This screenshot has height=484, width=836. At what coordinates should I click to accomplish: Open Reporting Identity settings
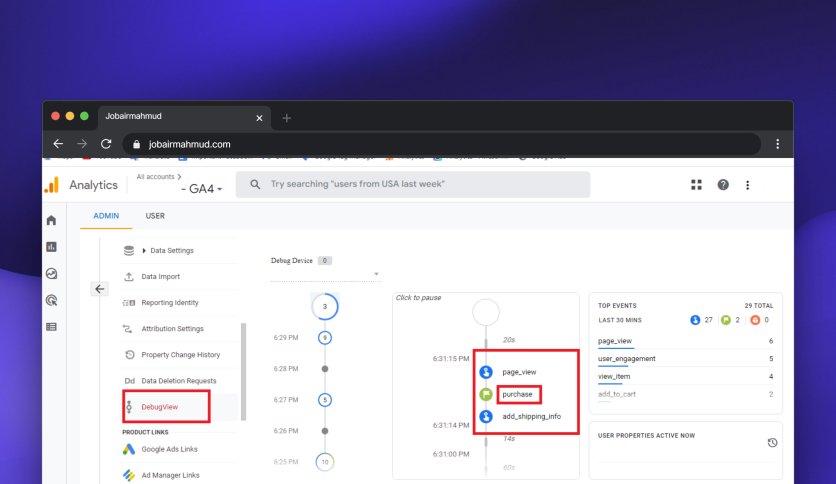[x=170, y=303]
